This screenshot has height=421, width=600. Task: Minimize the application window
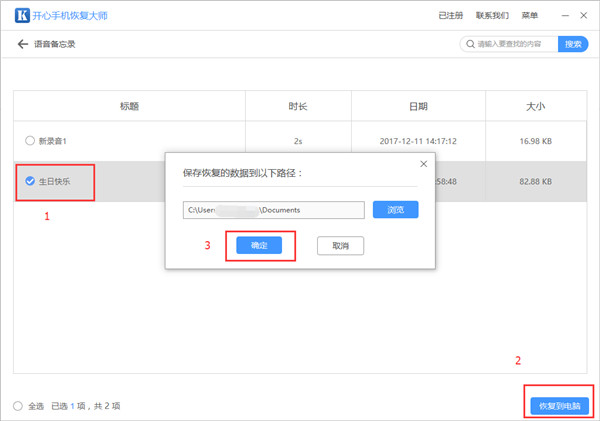pyautogui.click(x=566, y=16)
